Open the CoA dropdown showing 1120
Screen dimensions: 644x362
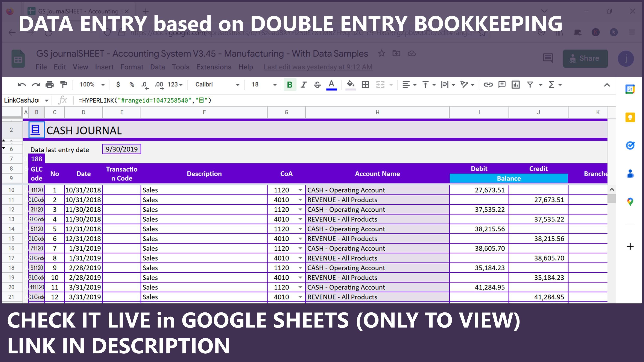(x=301, y=190)
